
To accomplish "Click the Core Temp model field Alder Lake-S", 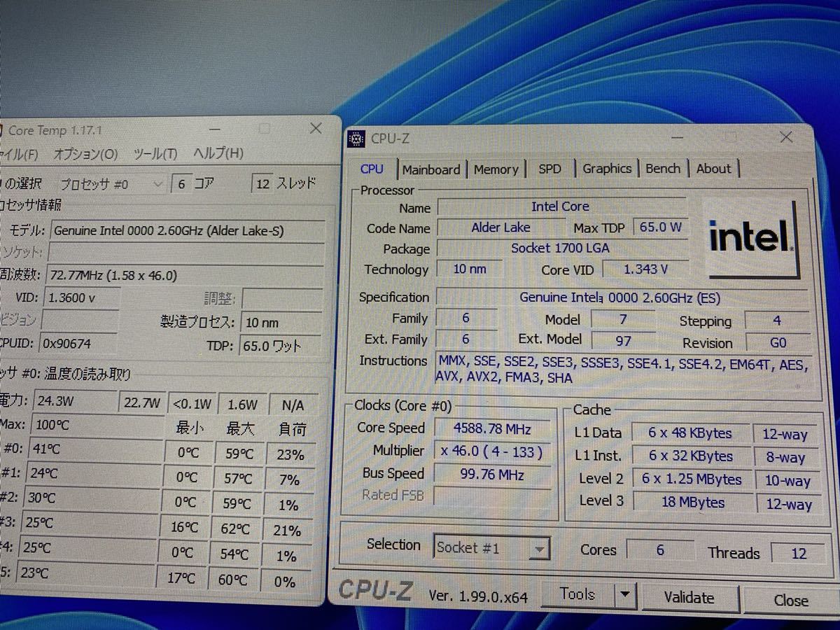I will point(188,230).
